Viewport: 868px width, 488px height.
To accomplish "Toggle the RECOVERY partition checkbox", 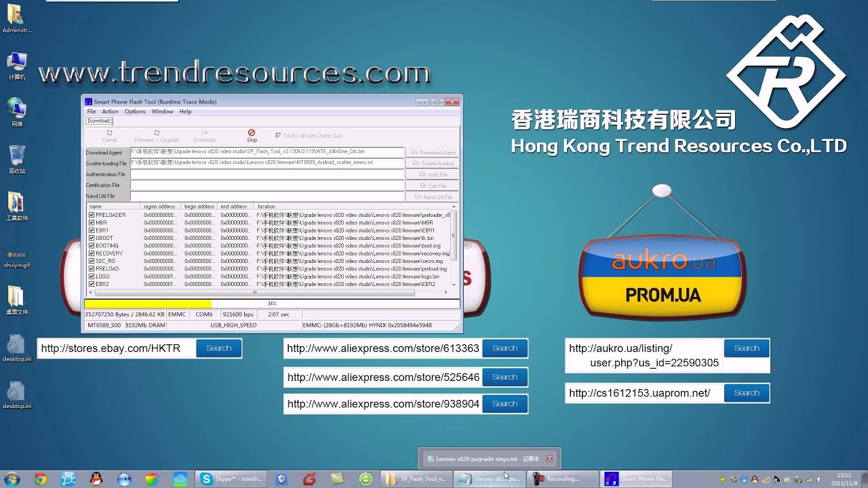I will 92,253.
